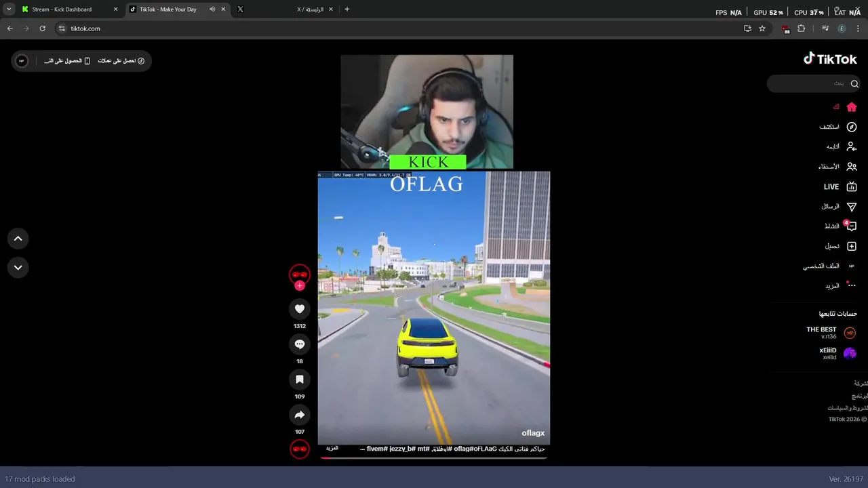Open the Profile entry in TikTok sidebar
Viewport: 868px width, 488px height.
(x=830, y=266)
